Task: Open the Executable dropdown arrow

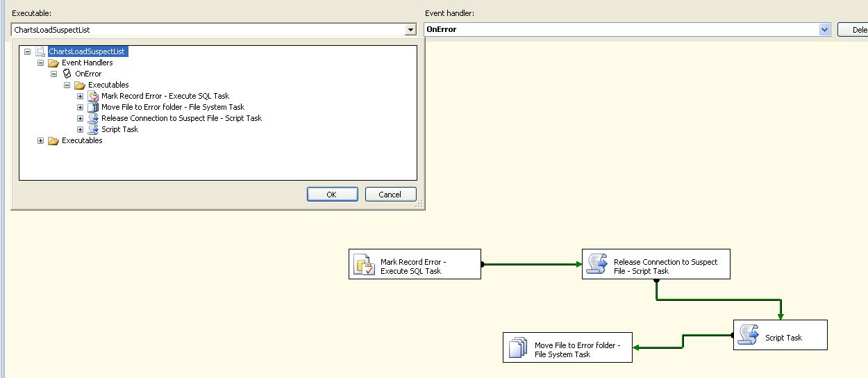Action: pos(410,30)
